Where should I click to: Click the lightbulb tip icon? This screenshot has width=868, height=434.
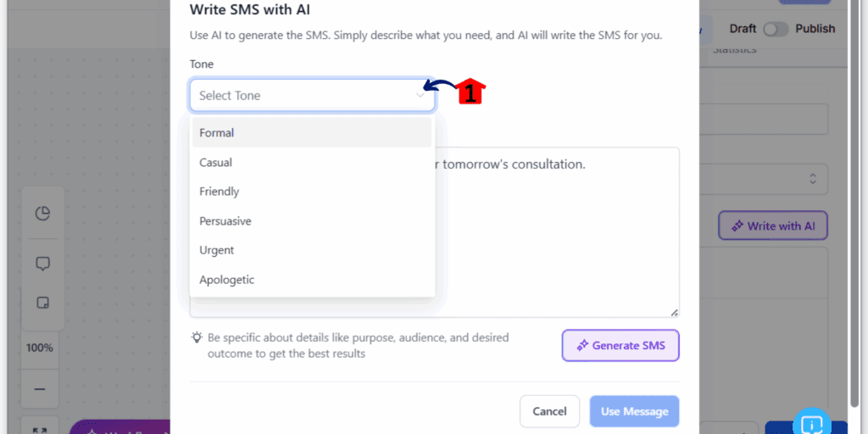[197, 337]
